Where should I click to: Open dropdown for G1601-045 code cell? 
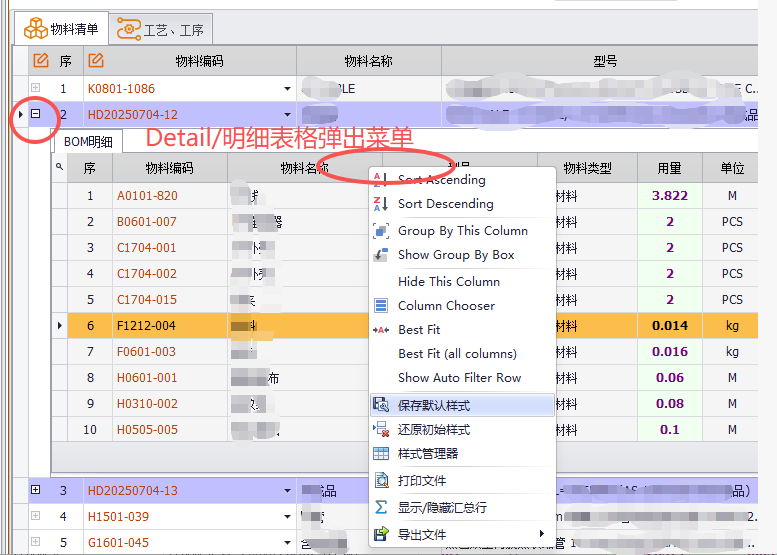pyautogui.click(x=287, y=542)
